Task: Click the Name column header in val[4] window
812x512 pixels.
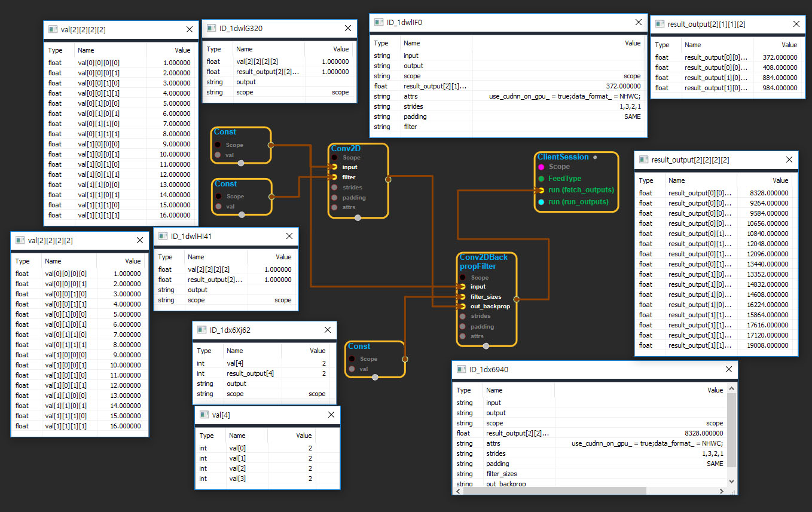Action: click(237, 436)
